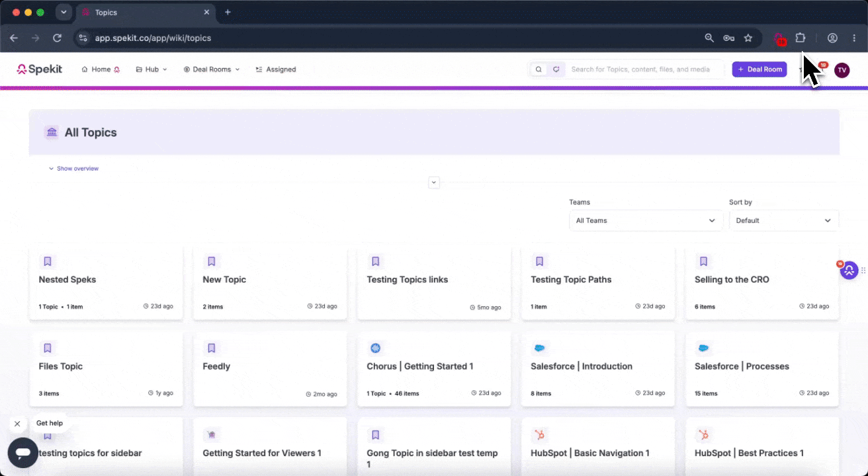Open the password manager key icon
Viewport: 868px width, 476px height.
pyautogui.click(x=728, y=38)
